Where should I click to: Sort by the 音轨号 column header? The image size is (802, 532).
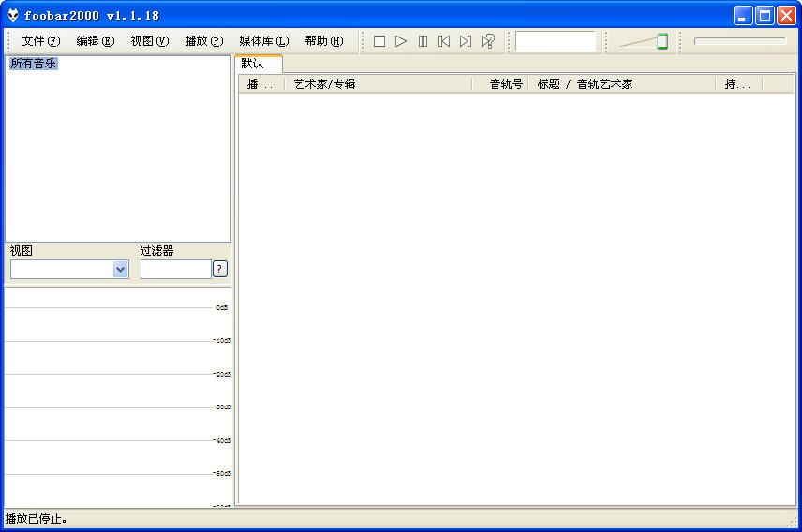tap(499, 84)
